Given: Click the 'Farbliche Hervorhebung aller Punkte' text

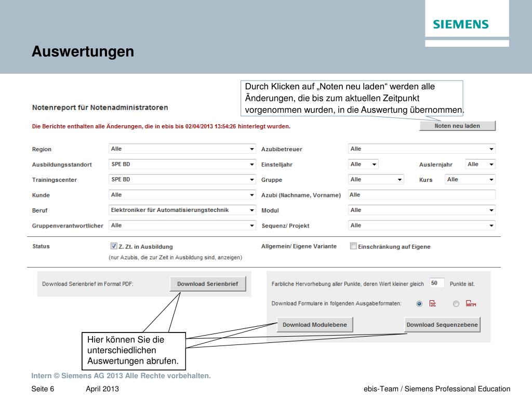Looking at the screenshot, I should click(348, 284).
